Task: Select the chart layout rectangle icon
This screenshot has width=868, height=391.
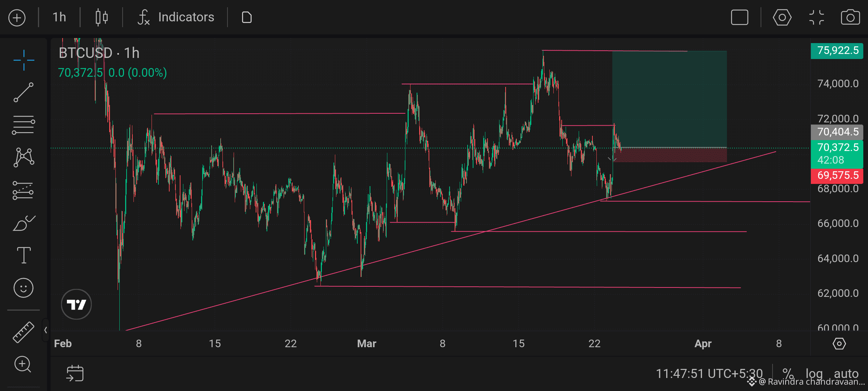Action: point(740,17)
